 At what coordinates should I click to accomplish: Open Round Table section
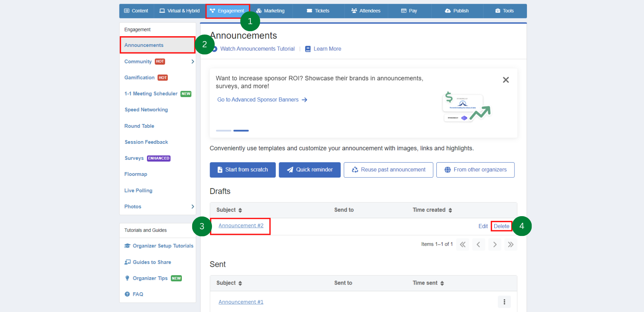139,126
